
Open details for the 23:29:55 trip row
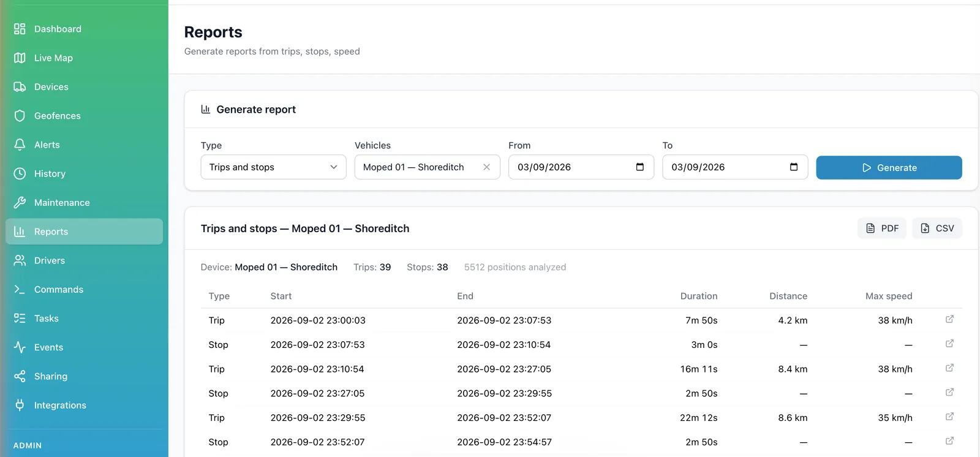pyautogui.click(x=949, y=417)
